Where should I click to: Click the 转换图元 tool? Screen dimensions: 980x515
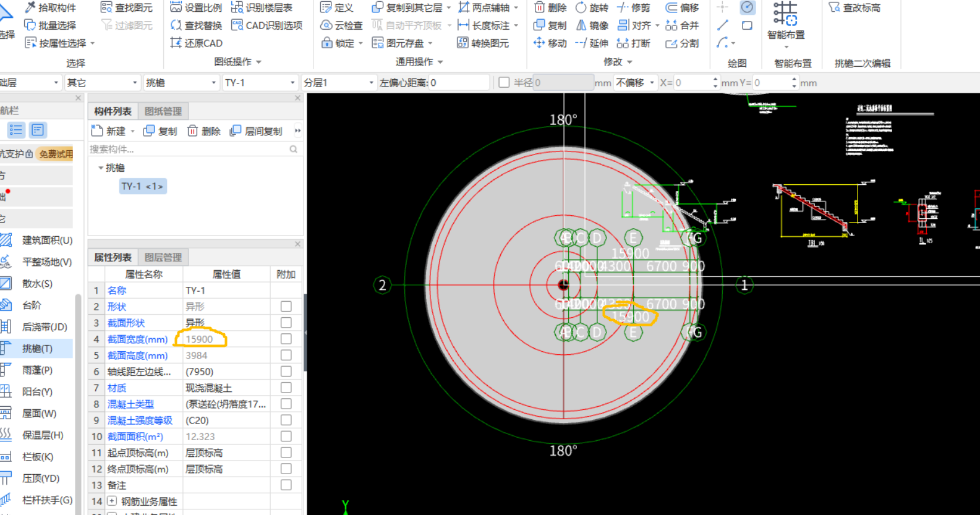tap(482, 43)
